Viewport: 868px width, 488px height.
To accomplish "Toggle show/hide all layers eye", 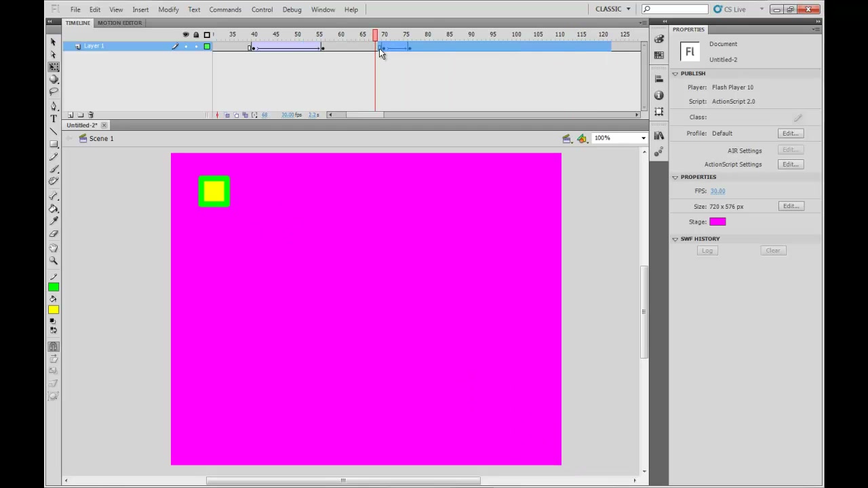I will [186, 35].
